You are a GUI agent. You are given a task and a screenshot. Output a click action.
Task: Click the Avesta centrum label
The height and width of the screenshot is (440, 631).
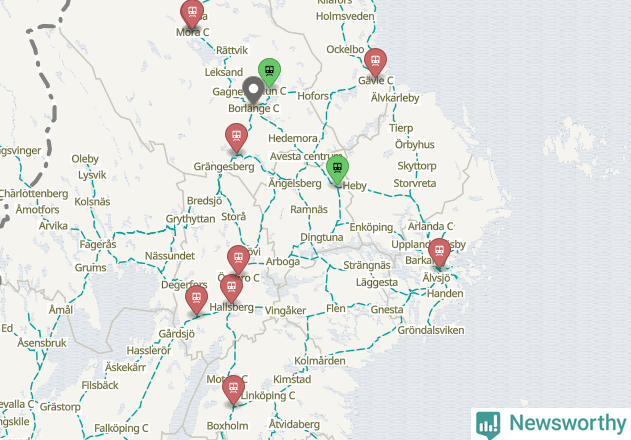click(x=306, y=156)
